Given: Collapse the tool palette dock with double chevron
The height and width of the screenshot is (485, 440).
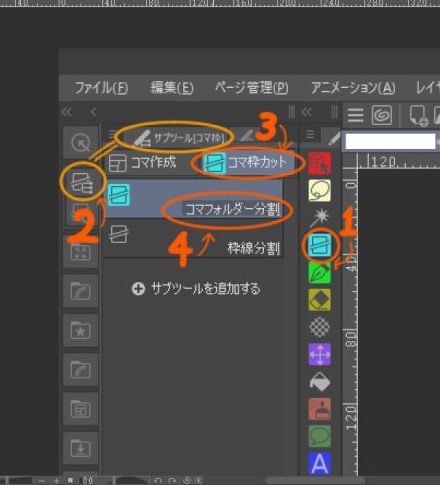Looking at the screenshot, I should pyautogui.click(x=307, y=112).
